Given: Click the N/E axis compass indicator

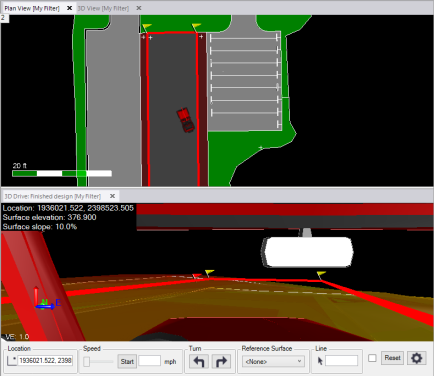Looking at the screenshot, I should (x=47, y=299).
